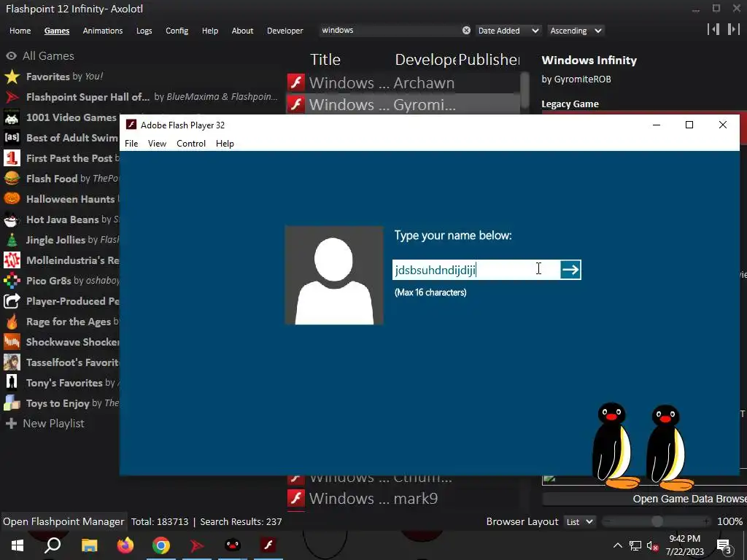The height and width of the screenshot is (560, 747).
Task: Open the Config tab
Action: (177, 31)
